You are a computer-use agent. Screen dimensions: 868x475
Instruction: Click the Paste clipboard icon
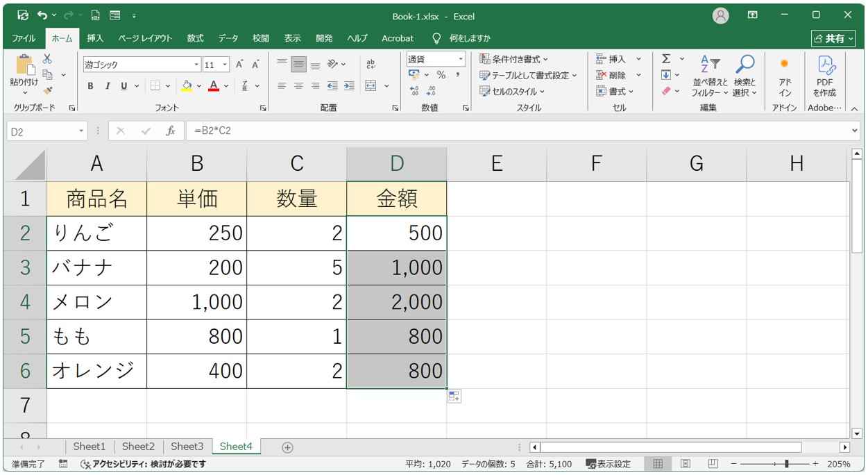pyautogui.click(x=24, y=65)
